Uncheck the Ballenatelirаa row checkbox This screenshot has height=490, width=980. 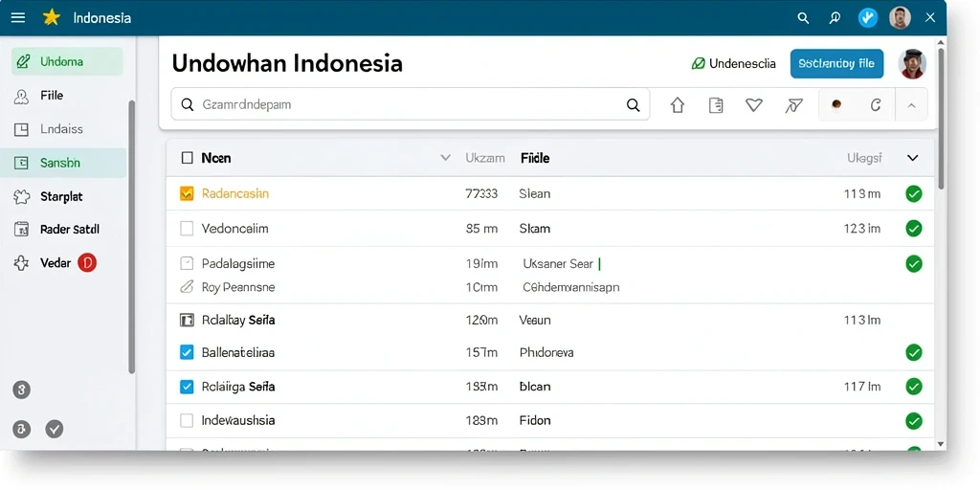tap(187, 352)
